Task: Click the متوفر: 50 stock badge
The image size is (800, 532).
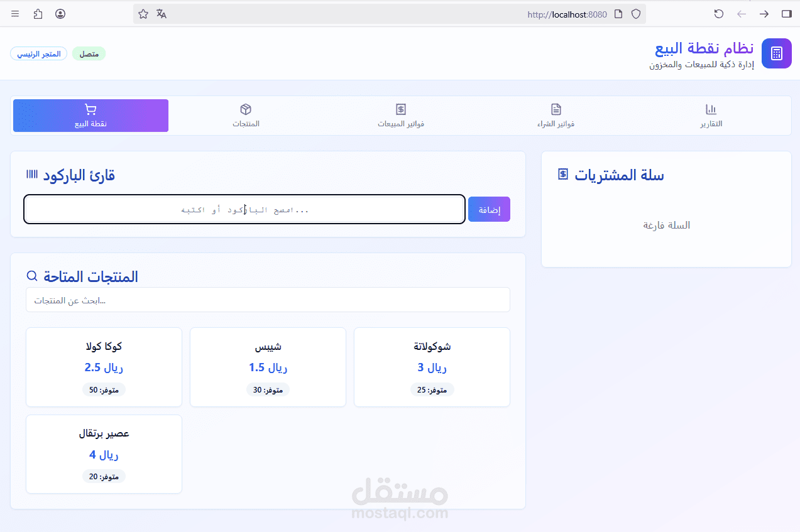Action: click(x=104, y=390)
